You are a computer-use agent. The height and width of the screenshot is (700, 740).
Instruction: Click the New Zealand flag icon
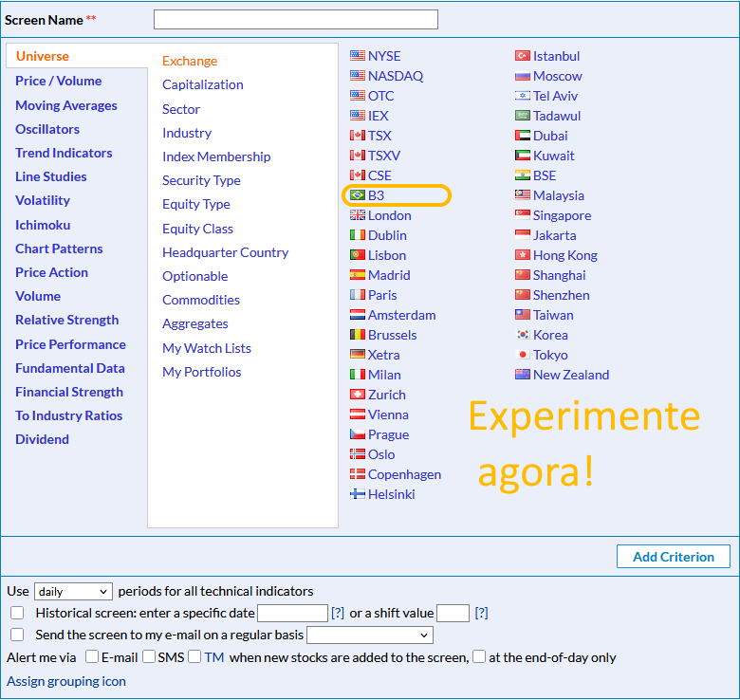click(523, 375)
